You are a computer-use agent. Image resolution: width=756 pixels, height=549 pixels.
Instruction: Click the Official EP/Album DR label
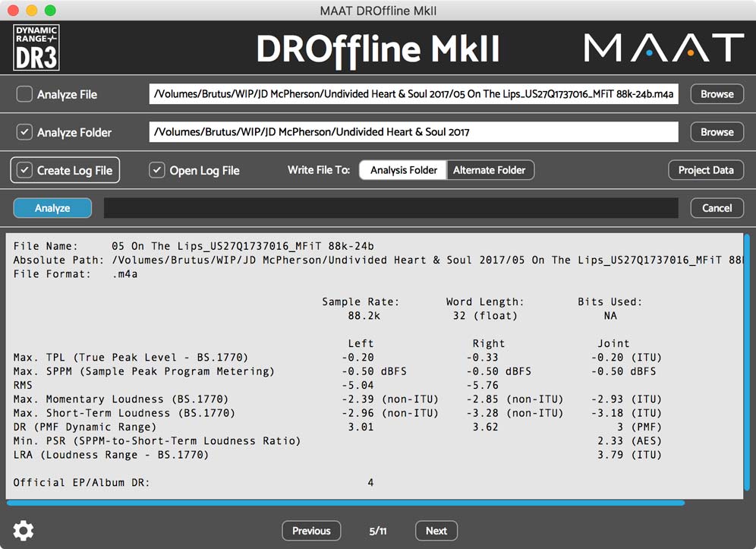[x=81, y=482]
